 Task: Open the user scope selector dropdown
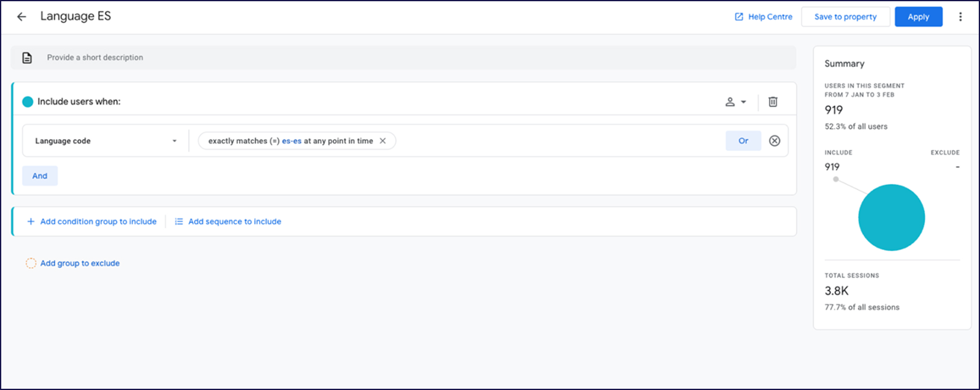736,102
